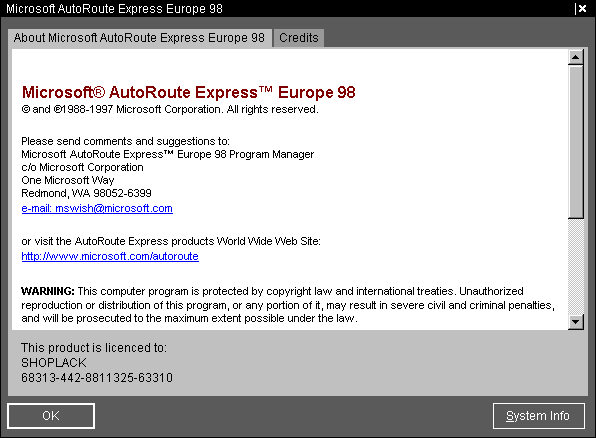The image size is (596, 438).
Task: Click the licensee name SHOPLACK
Action: click(x=54, y=363)
